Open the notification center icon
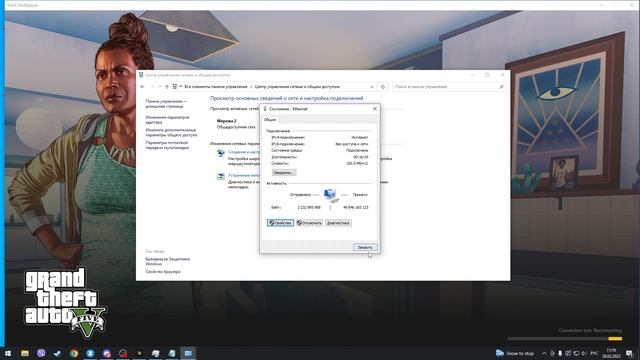The width and height of the screenshot is (640, 360). pyautogui.click(x=629, y=353)
